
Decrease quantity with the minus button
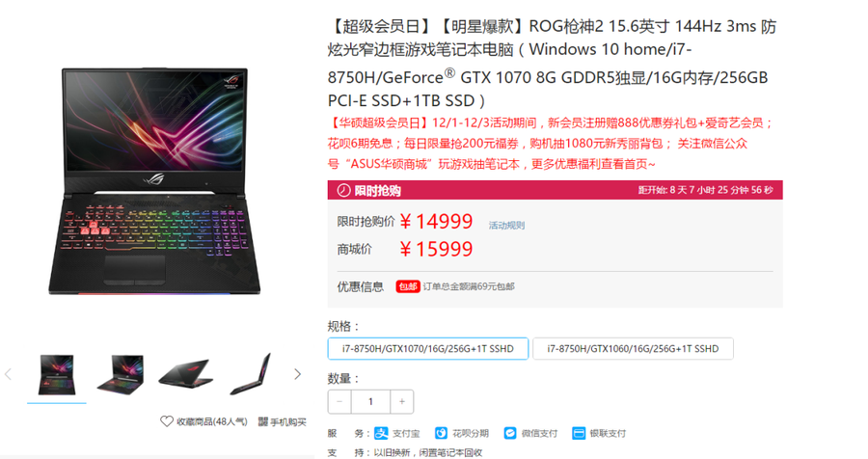click(339, 401)
